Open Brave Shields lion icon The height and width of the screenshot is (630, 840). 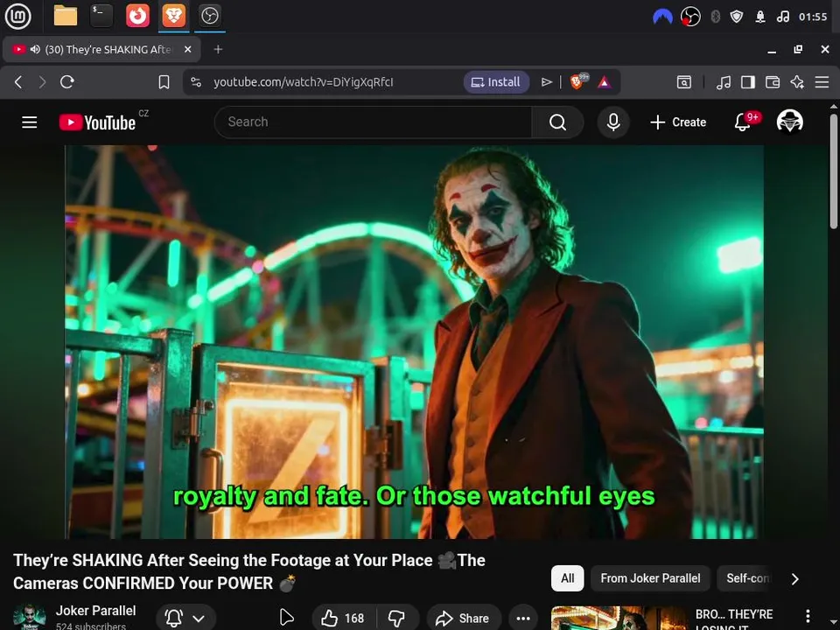578,81
